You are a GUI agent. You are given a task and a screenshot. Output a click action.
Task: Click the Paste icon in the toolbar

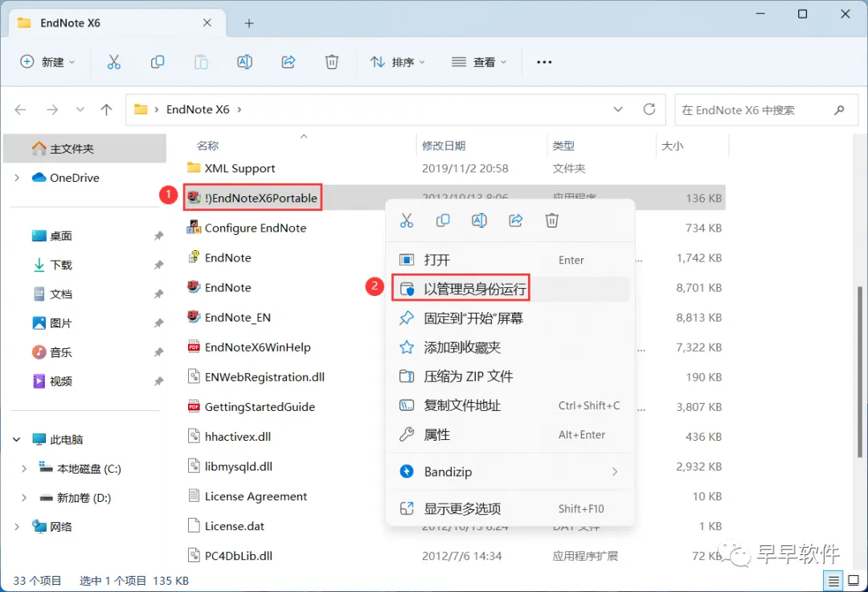pyautogui.click(x=201, y=62)
